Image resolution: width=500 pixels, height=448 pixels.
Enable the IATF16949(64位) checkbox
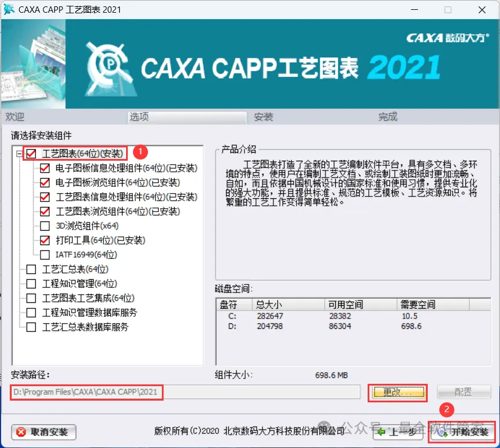45,255
